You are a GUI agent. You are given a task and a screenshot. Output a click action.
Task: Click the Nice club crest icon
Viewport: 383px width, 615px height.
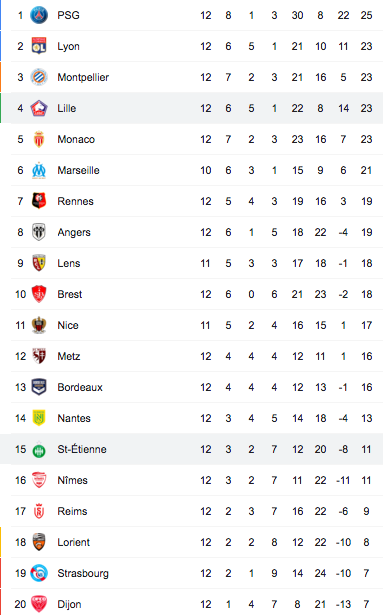coord(39,325)
